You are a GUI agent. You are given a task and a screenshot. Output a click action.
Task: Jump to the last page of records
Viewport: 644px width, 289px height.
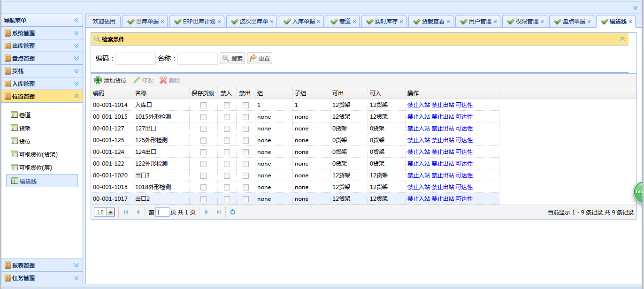[219, 212]
